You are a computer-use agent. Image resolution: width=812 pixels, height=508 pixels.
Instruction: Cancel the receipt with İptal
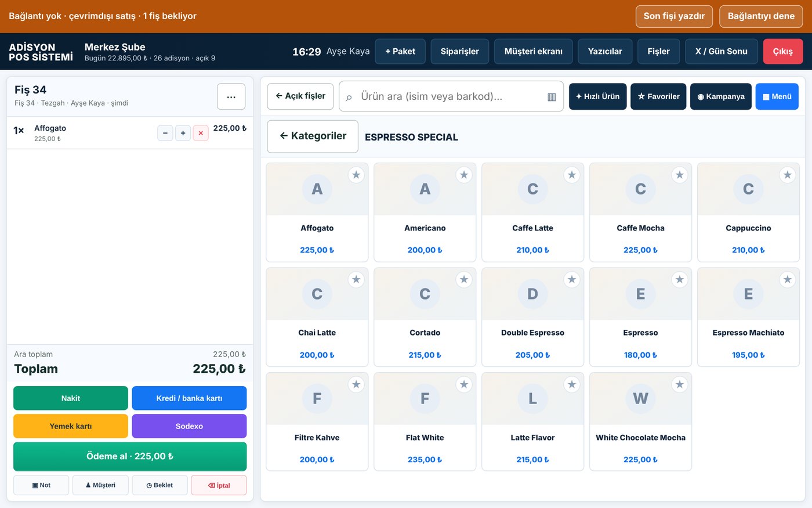pos(219,485)
